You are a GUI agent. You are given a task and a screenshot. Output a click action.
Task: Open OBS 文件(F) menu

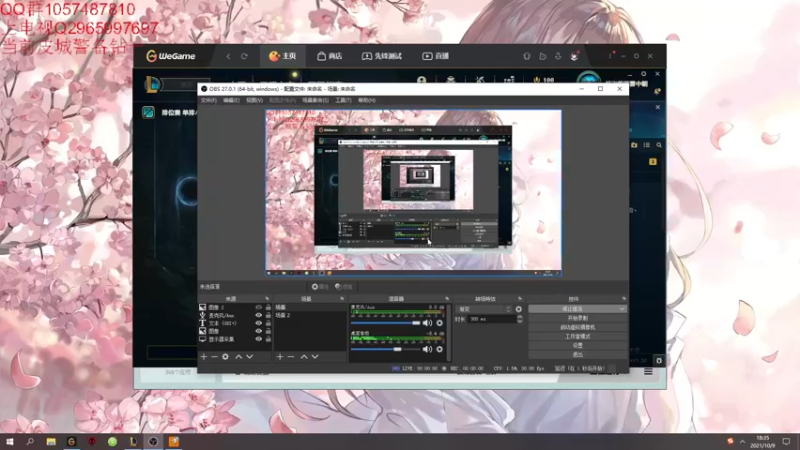point(209,101)
